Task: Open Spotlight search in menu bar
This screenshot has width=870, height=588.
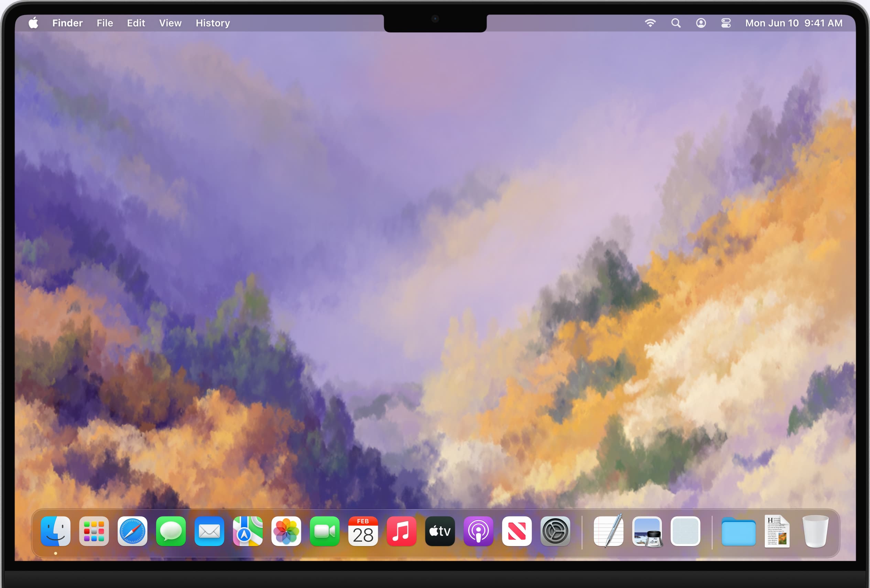Action: click(x=676, y=23)
